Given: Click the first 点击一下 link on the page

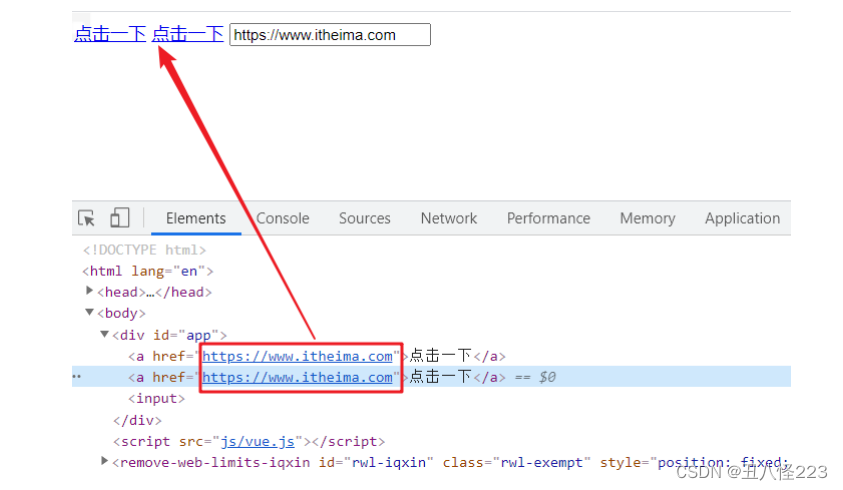Looking at the screenshot, I should (x=110, y=34).
